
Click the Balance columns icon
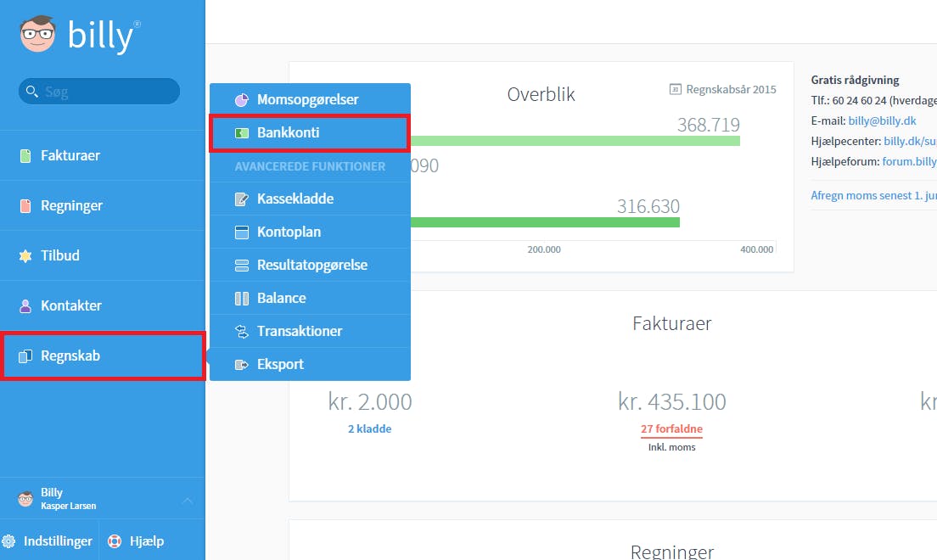click(x=241, y=298)
